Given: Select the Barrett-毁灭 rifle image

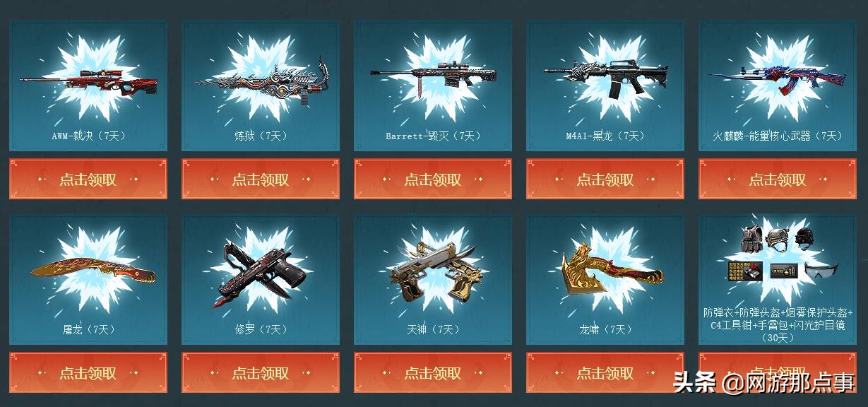Looking at the screenshot, I should pos(433,78).
